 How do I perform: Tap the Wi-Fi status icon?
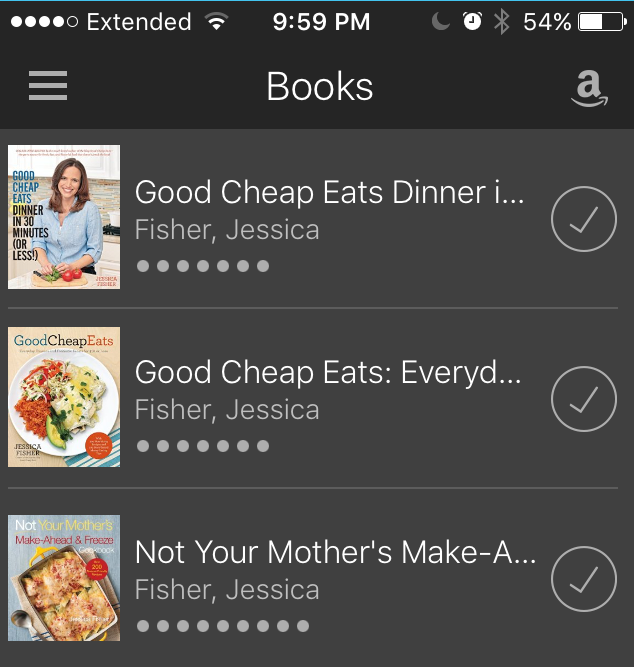point(216,21)
